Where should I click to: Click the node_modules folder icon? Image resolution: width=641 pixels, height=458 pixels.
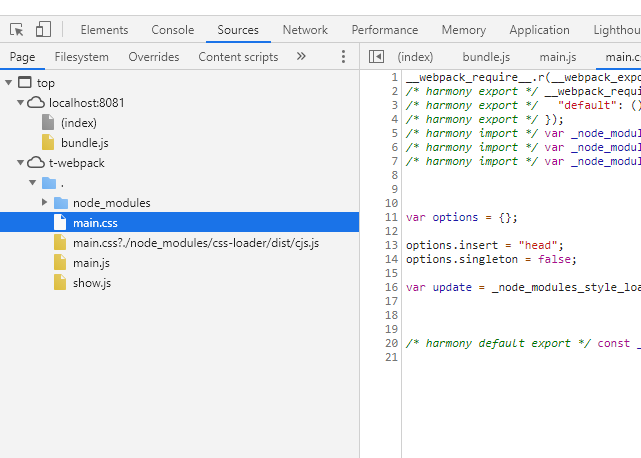(x=61, y=203)
